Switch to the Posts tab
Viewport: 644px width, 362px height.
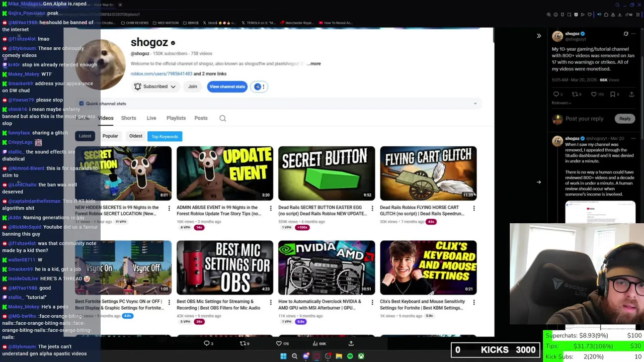(201, 118)
